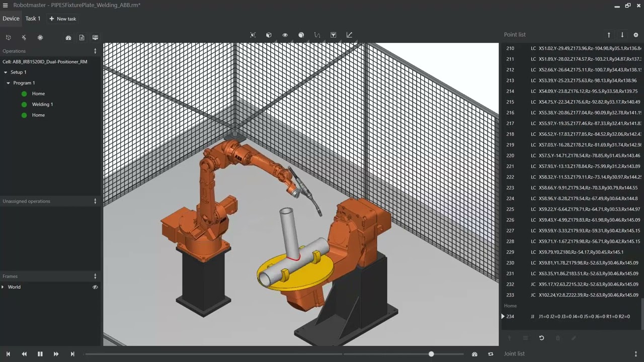Rewind the simulation
Image resolution: width=644 pixels, height=362 pixels.
tap(24, 354)
